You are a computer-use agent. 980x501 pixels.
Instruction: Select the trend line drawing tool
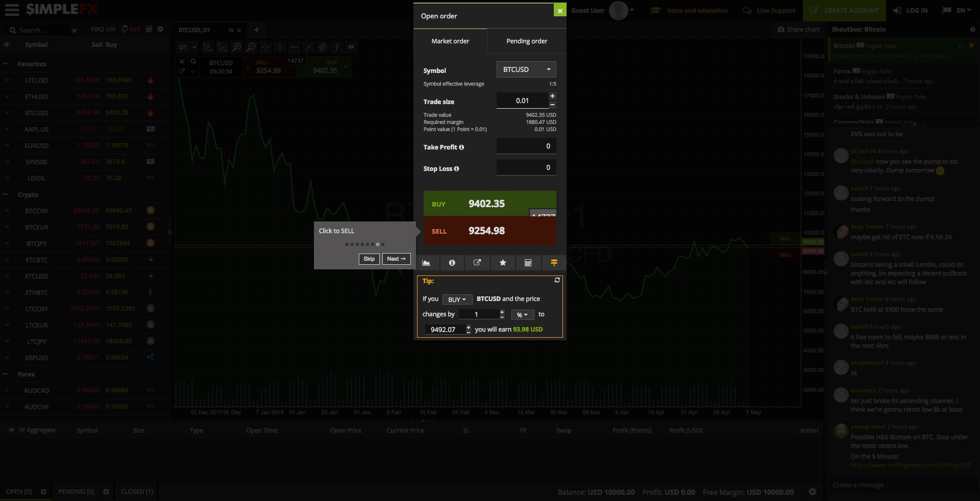pos(309,47)
